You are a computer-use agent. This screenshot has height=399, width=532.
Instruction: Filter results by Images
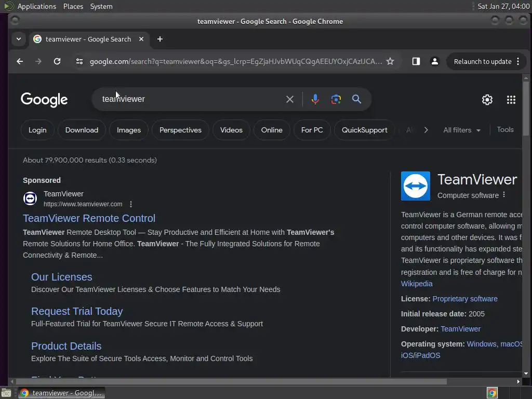(x=129, y=130)
